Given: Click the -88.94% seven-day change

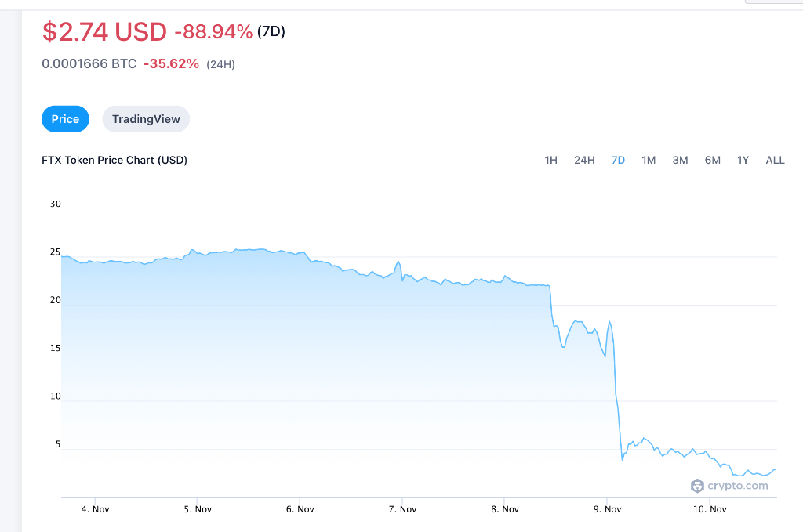Looking at the screenshot, I should (x=213, y=32).
